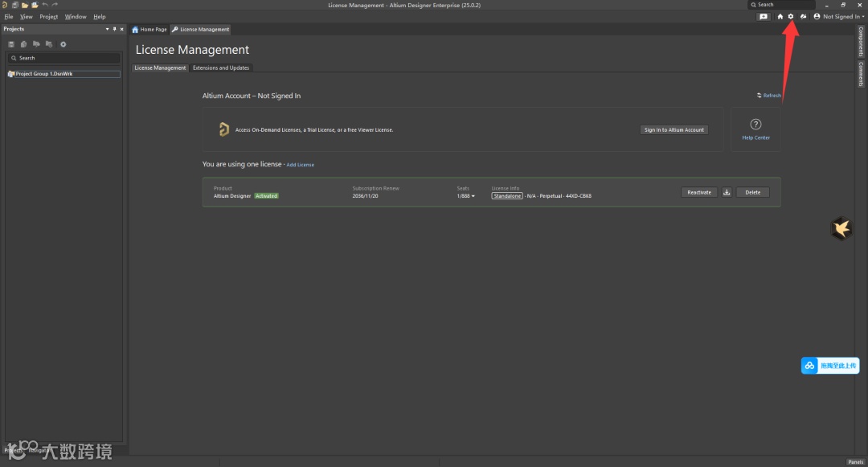This screenshot has height=467, width=868.
Task: Click the green Activated status badge
Action: click(266, 196)
